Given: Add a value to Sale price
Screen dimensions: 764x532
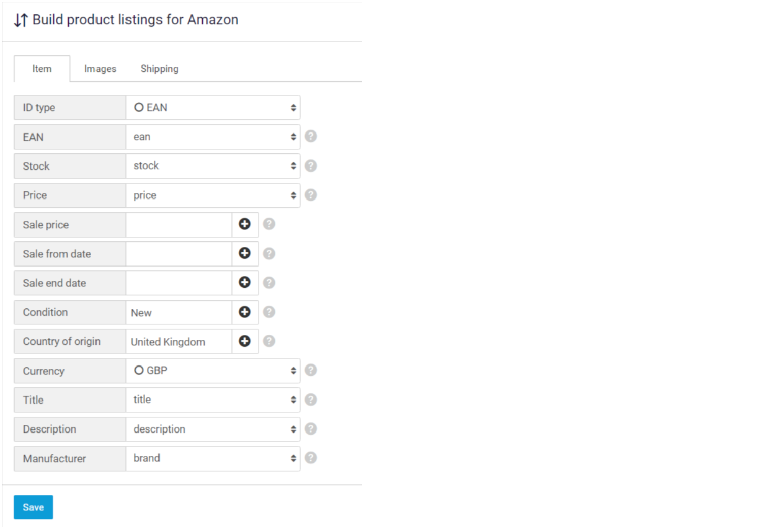Looking at the screenshot, I should (x=245, y=224).
